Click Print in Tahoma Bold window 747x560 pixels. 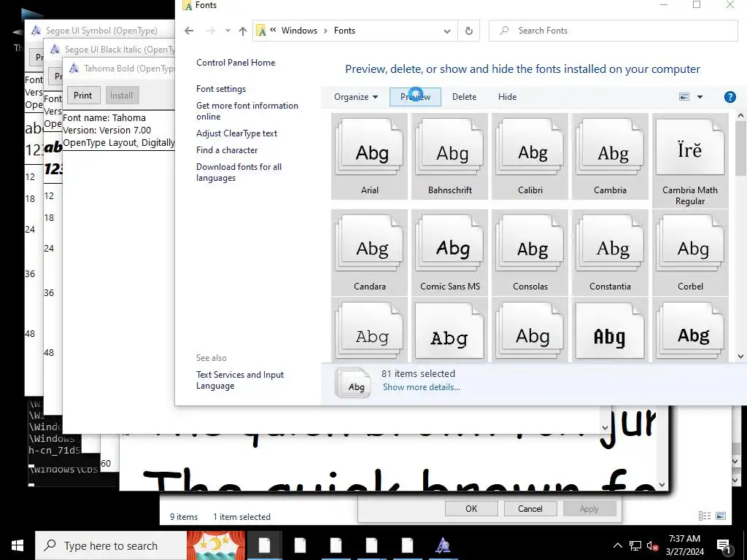tap(83, 96)
